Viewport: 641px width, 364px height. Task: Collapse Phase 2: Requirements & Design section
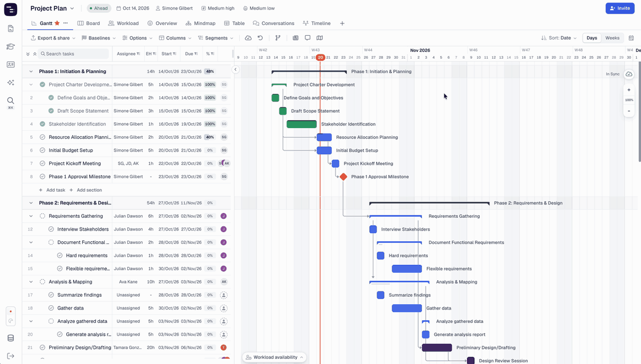[x=31, y=203]
